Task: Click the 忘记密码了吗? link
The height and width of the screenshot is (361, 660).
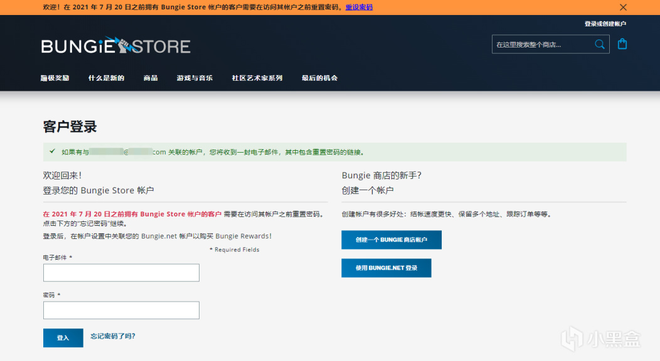Action: point(113,336)
